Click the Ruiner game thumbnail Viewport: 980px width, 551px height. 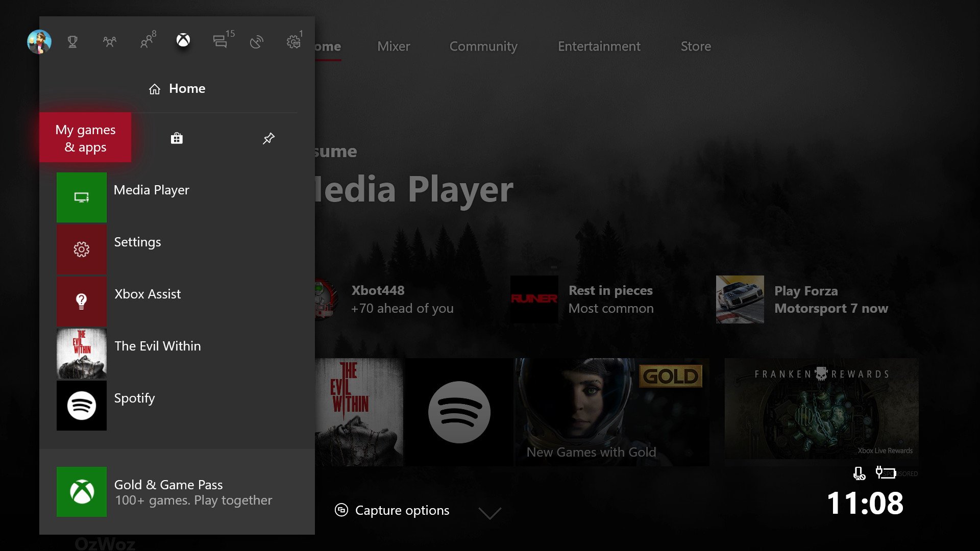click(534, 299)
